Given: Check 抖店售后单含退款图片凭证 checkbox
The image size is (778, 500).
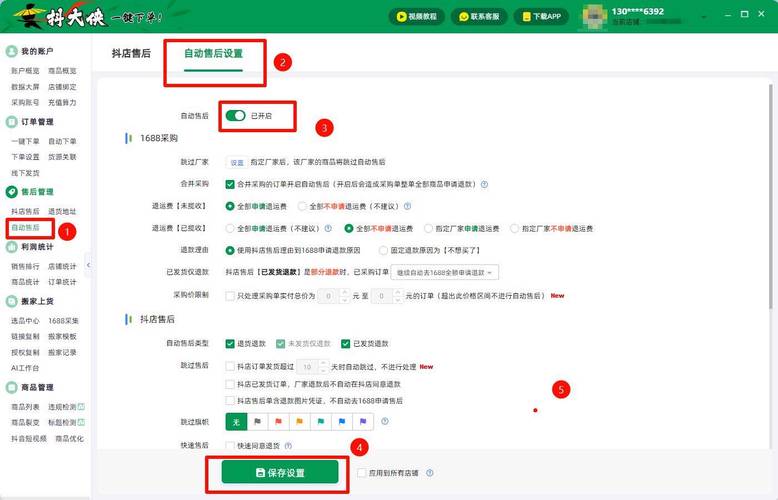Looking at the screenshot, I should tap(230, 400).
